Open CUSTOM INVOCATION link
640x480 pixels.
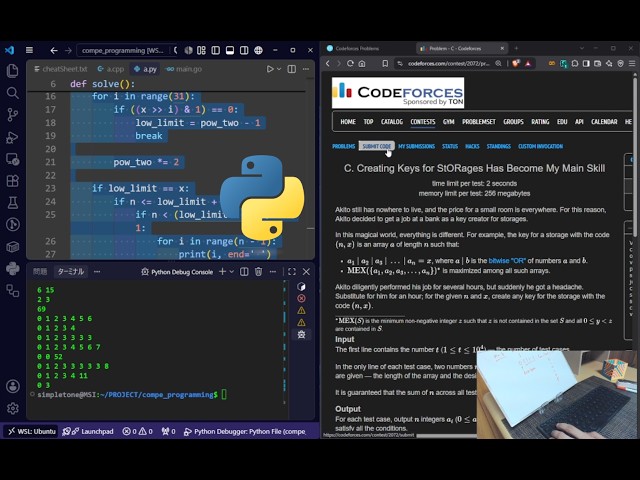point(540,146)
